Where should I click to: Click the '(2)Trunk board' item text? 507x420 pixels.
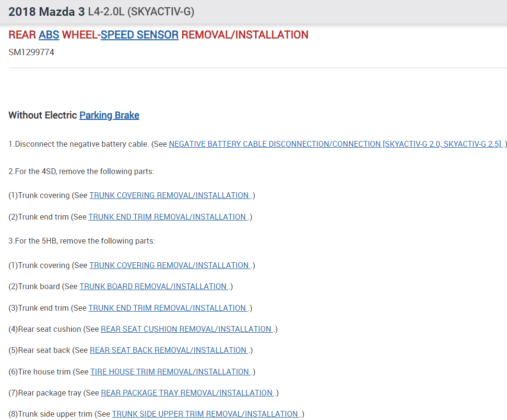[x=34, y=286]
